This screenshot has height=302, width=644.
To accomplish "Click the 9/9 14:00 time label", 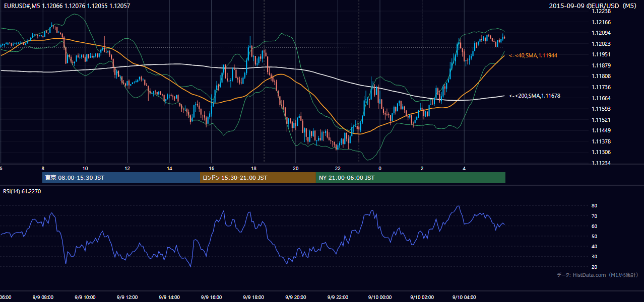I will (169, 297).
